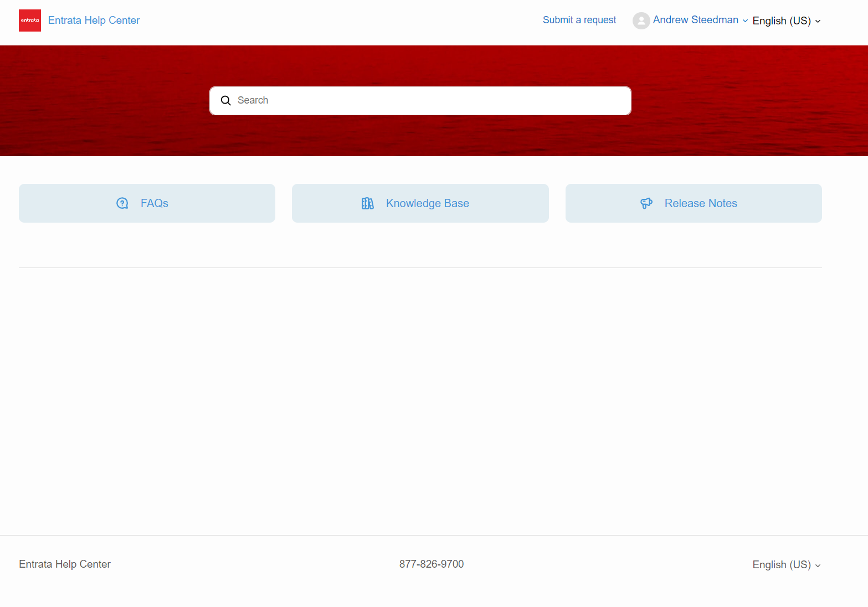Open the Submit a request link
Image resolution: width=868 pixels, height=607 pixels.
[579, 20]
